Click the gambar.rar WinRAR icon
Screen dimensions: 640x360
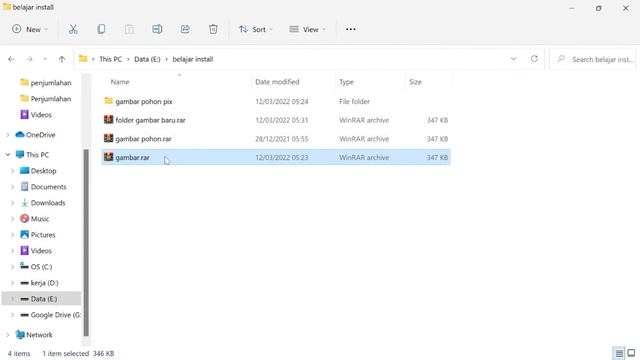click(109, 157)
